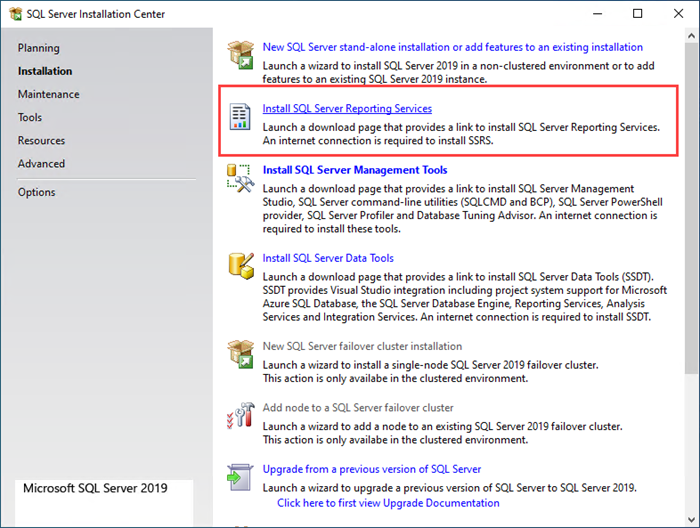Go to the Maintenance section
Viewport: 700px width, 528px height.
[x=49, y=94]
